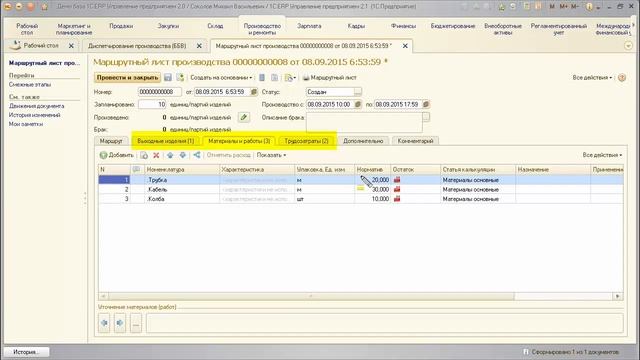Viewport: 640px width, 360px height.
Task: Move row up with the blue arrow
Action: [x=170, y=155]
